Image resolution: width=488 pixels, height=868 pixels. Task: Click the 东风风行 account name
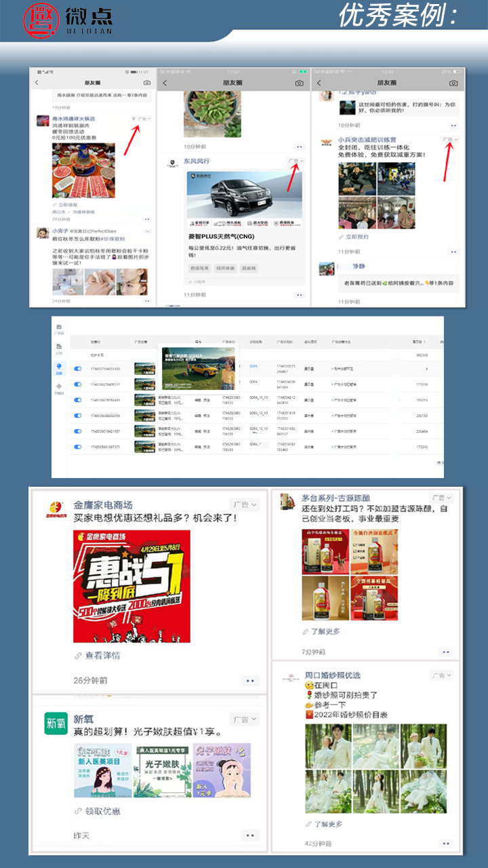pyautogui.click(x=197, y=161)
